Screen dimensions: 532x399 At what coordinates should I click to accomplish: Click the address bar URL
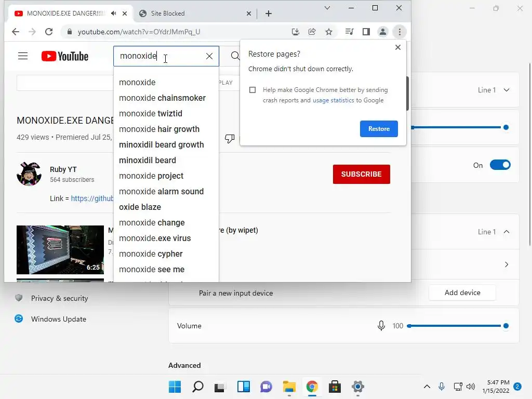tap(139, 32)
